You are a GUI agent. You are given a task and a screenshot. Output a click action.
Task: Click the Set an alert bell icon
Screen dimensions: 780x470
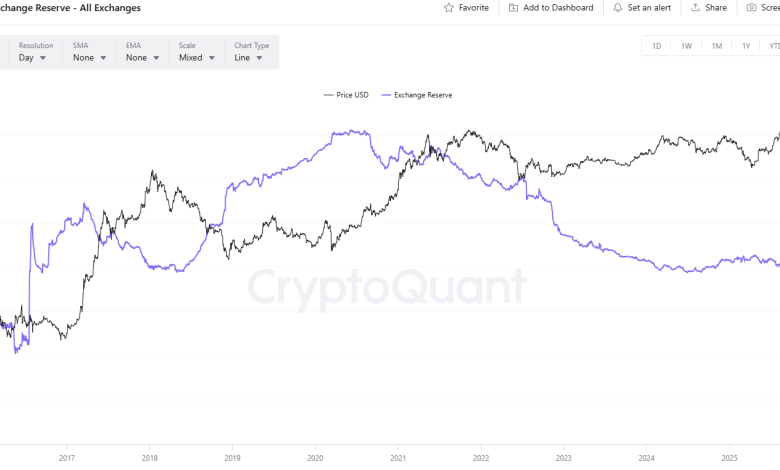pyautogui.click(x=617, y=8)
